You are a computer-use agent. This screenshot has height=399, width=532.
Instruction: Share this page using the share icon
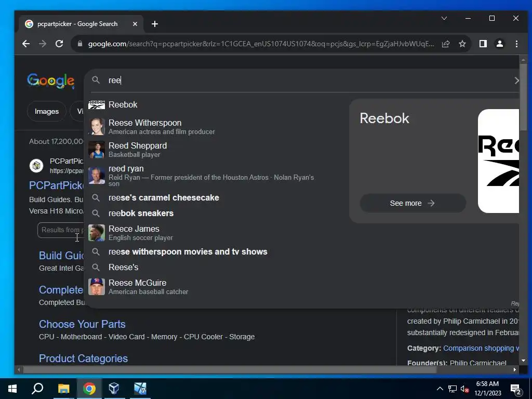(446, 44)
